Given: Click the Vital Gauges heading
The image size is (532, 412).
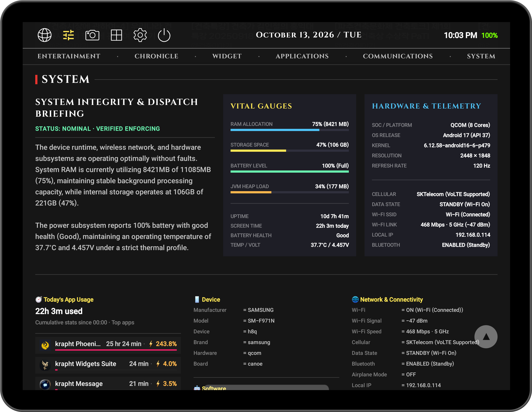Looking at the screenshot, I should (261, 106).
